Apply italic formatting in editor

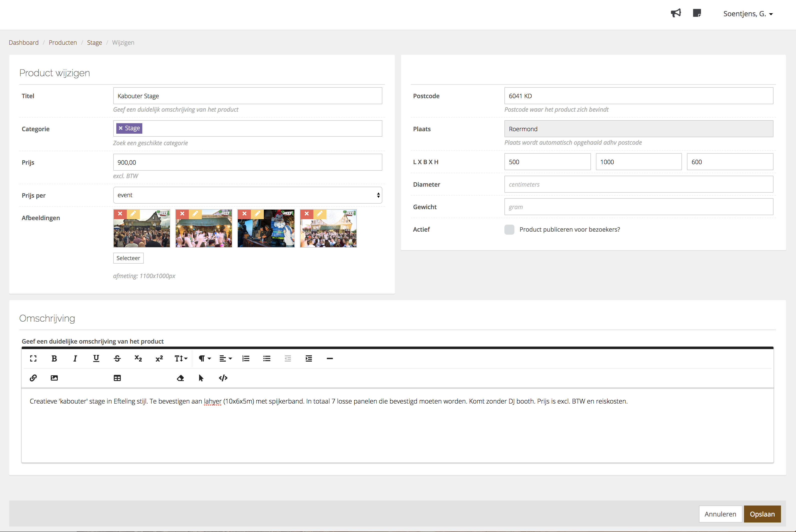pos(75,359)
